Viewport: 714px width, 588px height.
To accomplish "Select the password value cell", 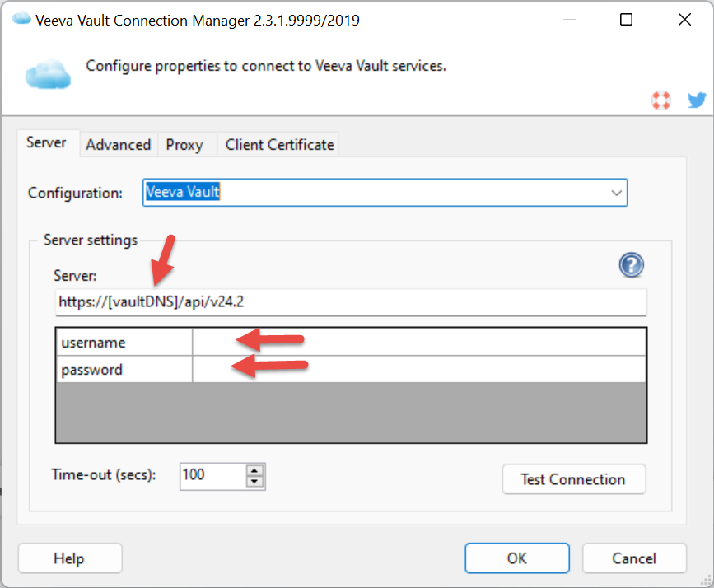I will 419,370.
